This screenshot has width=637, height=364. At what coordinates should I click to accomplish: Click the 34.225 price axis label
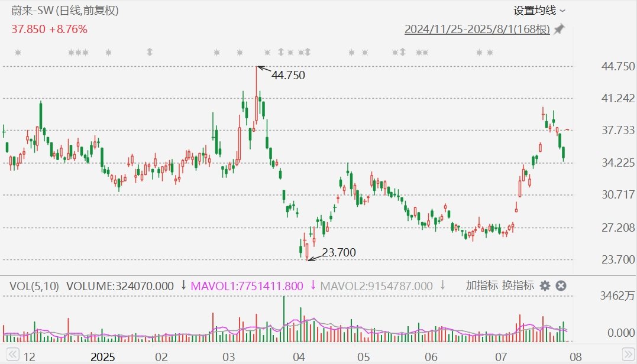pos(618,162)
